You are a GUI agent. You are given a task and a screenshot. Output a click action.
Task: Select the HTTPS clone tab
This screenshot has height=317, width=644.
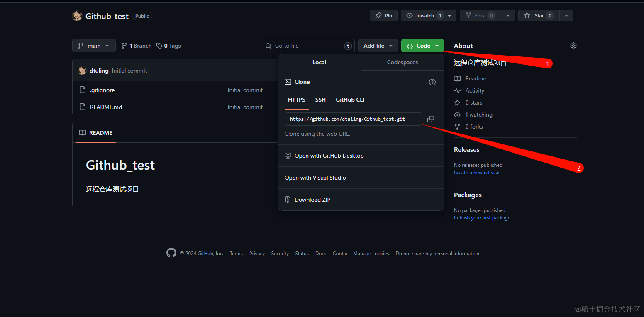coord(297,100)
